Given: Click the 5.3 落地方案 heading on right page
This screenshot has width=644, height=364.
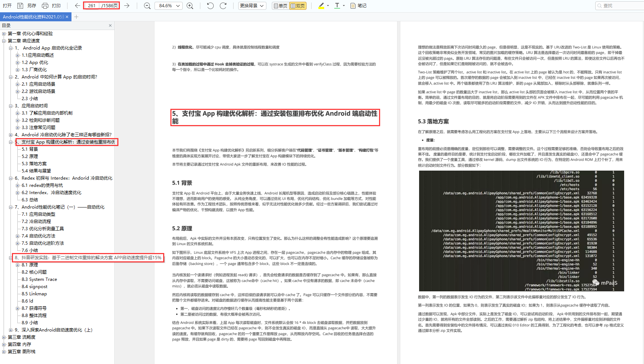Looking at the screenshot, I should tap(433, 121).
